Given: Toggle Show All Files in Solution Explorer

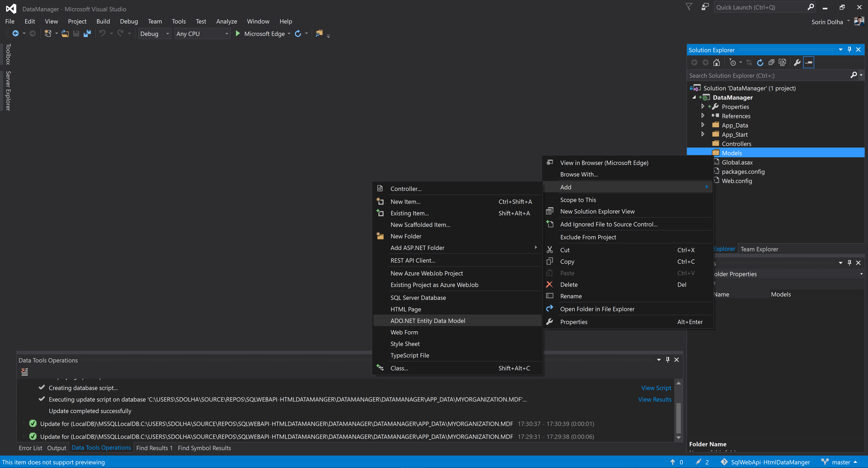Looking at the screenshot, I should 782,62.
